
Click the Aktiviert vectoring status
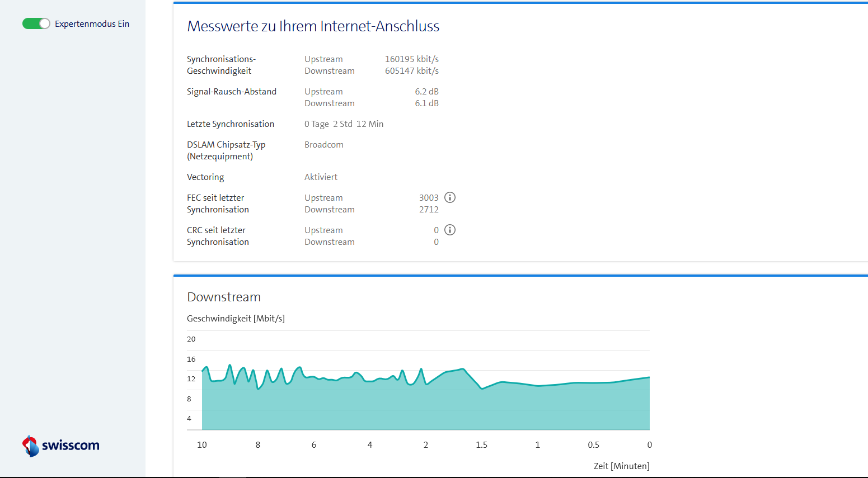321,177
